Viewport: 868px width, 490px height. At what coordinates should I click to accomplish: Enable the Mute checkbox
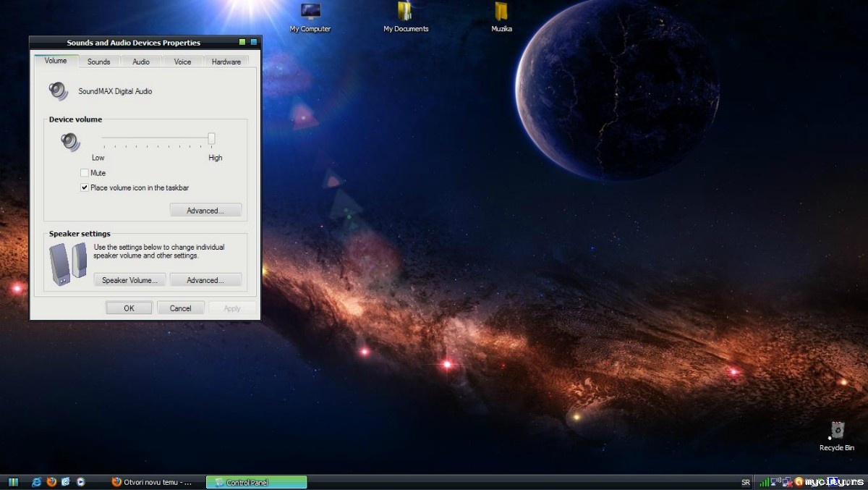click(85, 173)
